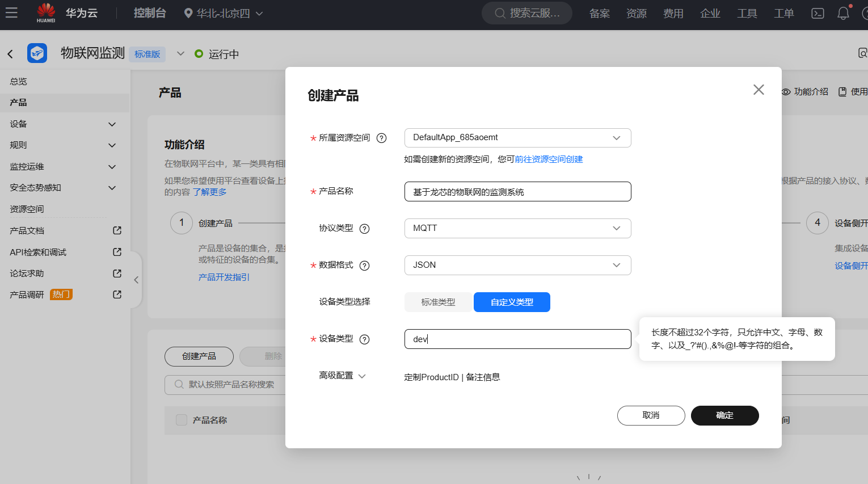Click the hamburger menu icon top left
This screenshot has height=484, width=868.
11,14
